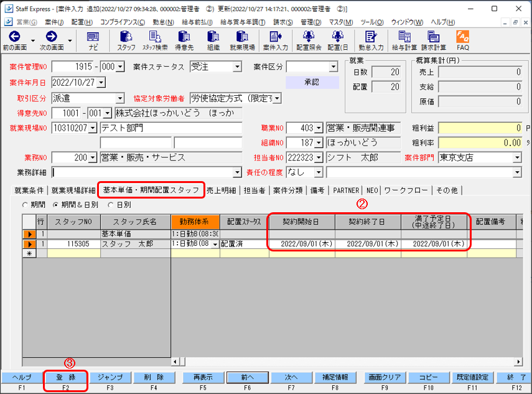Screen dimensions: 532x394
Task: Click the row marker arrow for スタッフ 太郎 row
Action: click(x=29, y=244)
